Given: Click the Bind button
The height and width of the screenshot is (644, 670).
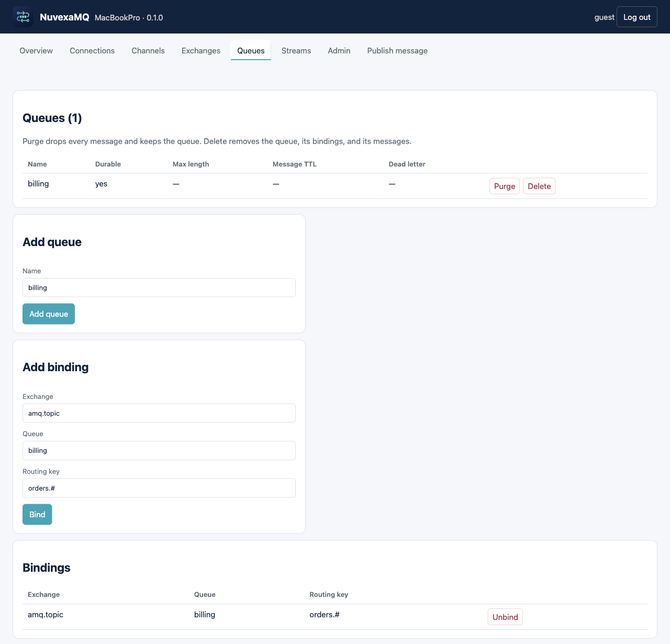Looking at the screenshot, I should pos(37,515).
